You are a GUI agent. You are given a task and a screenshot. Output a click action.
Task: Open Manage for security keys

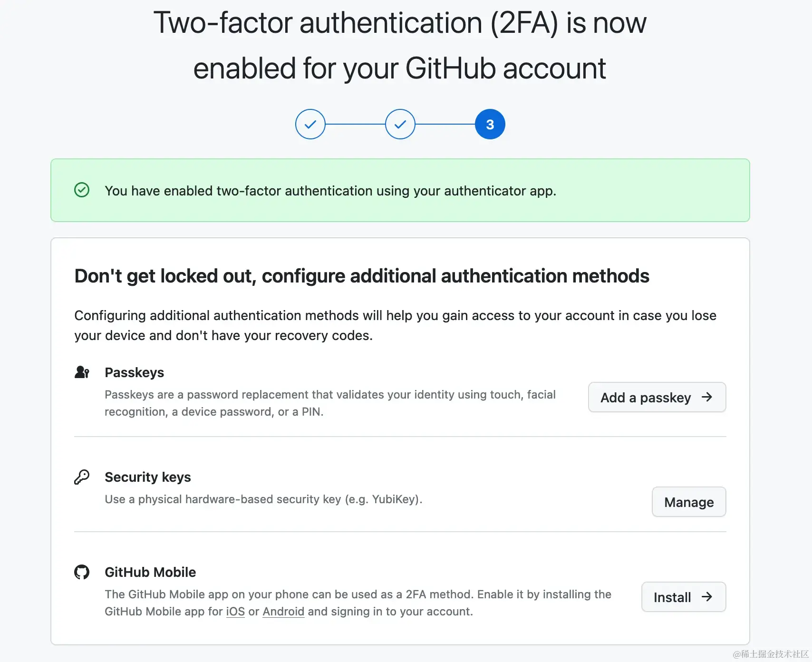(688, 502)
